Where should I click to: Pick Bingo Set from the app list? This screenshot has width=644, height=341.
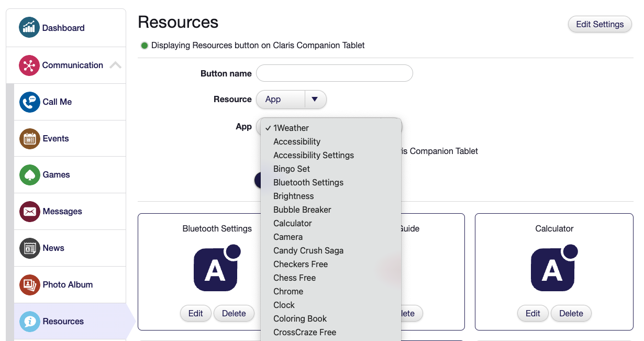point(292,169)
